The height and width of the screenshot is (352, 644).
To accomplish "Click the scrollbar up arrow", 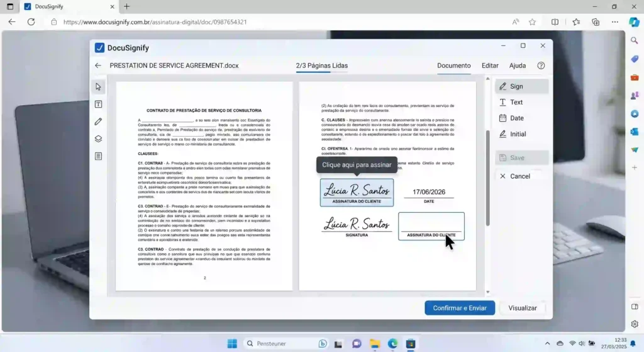I will [487, 79].
